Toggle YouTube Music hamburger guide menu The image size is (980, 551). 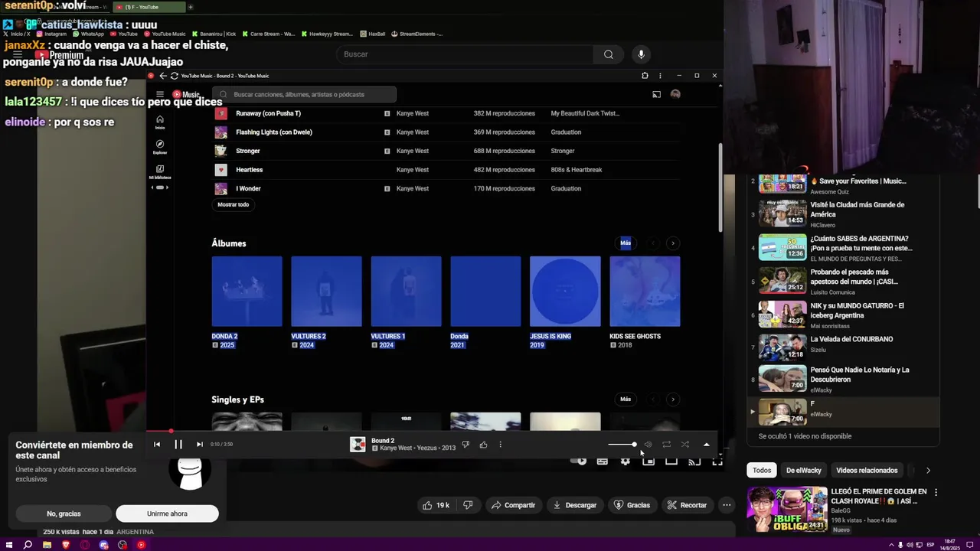tap(160, 94)
